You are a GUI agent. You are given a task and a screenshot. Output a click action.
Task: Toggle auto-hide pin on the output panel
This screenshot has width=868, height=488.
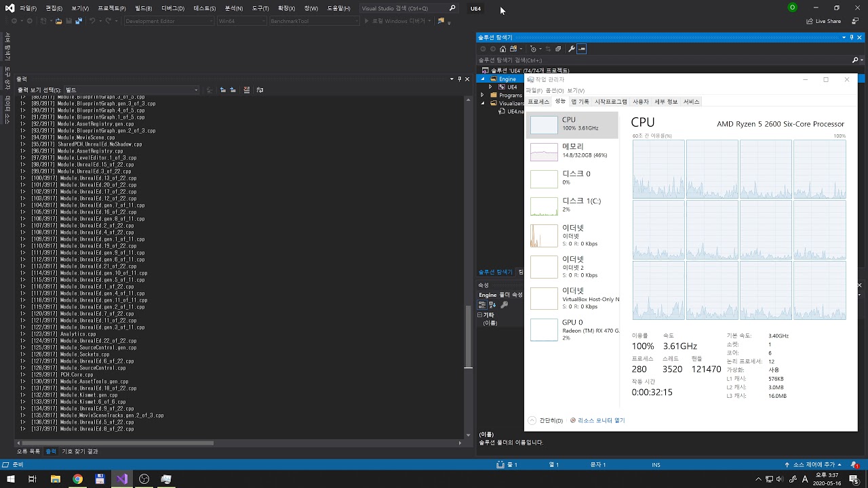(460, 79)
